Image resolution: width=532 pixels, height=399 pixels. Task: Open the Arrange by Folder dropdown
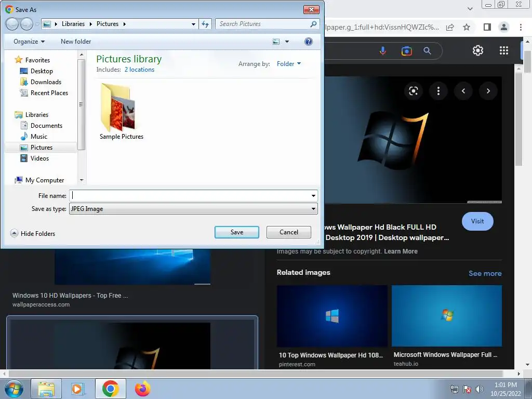tap(289, 64)
